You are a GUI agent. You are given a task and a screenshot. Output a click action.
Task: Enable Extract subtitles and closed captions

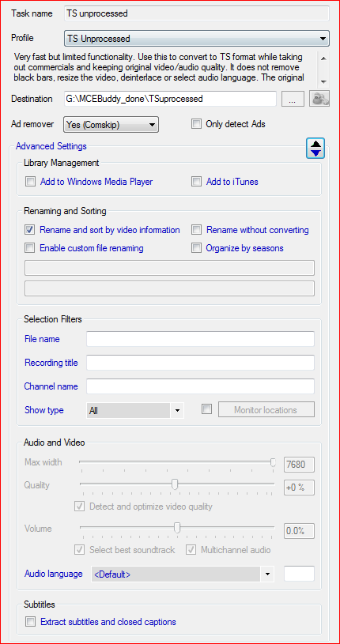30,621
